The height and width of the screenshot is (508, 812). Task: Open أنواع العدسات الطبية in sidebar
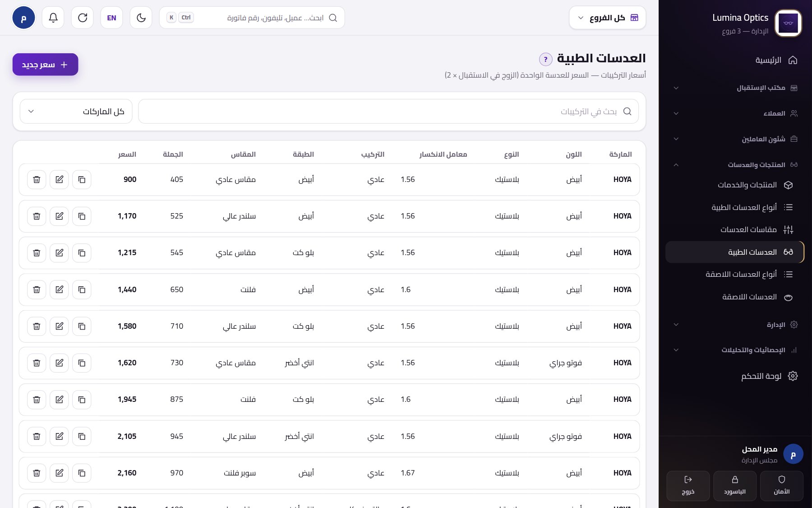[x=735, y=207]
